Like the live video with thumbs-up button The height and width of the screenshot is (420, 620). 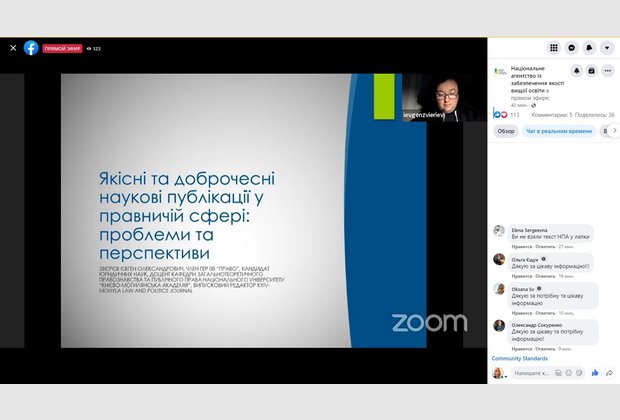[x=595, y=373]
